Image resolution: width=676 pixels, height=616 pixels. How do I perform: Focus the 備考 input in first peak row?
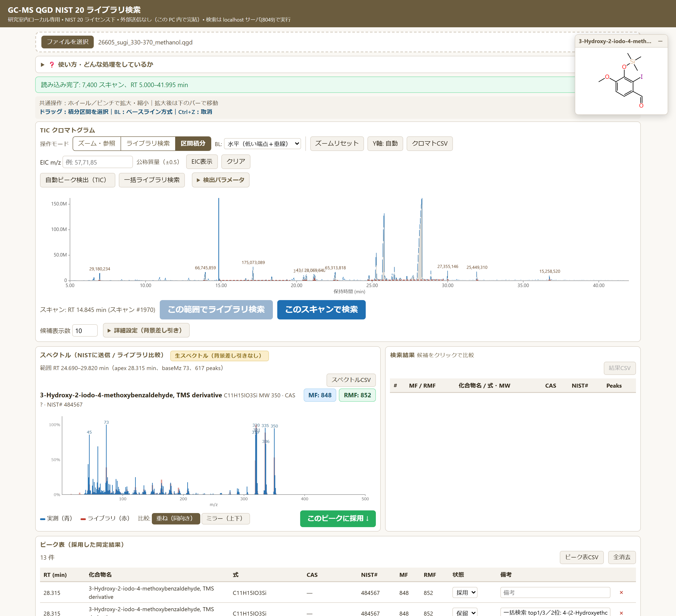click(555, 592)
